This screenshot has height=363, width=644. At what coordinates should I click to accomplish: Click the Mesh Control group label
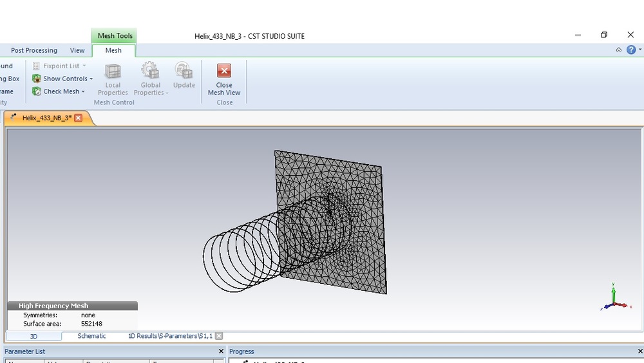(114, 102)
